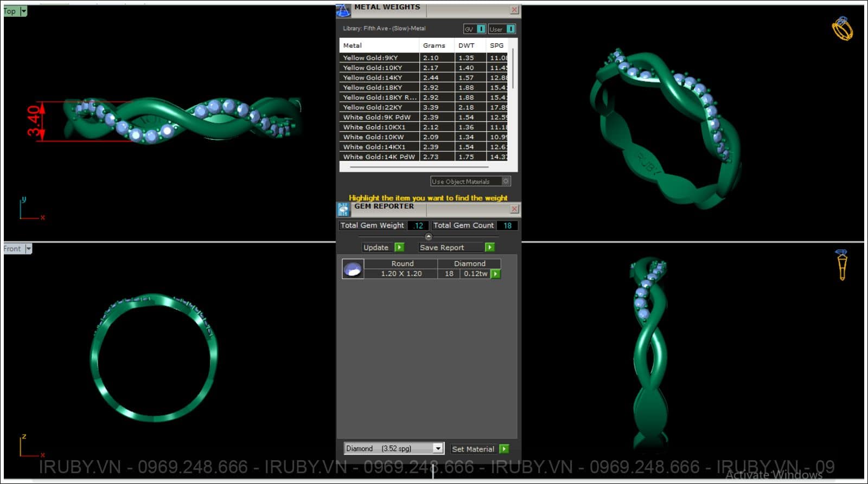
Task: Click the green arrow beside Save Report
Action: click(489, 247)
